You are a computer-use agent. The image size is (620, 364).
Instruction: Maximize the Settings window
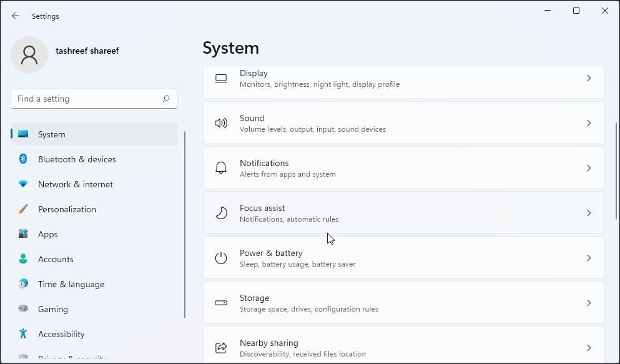576,11
